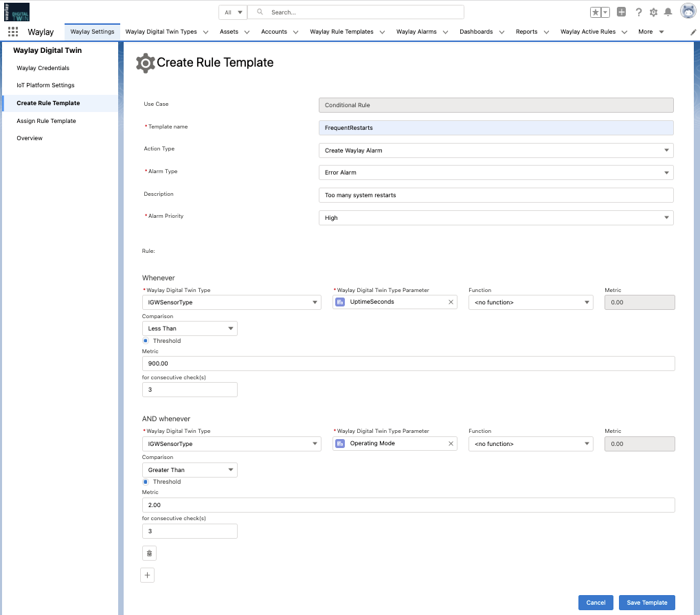Open the favorites list dropdown arrow
Screen dimensions: 700x615
[x=605, y=12]
